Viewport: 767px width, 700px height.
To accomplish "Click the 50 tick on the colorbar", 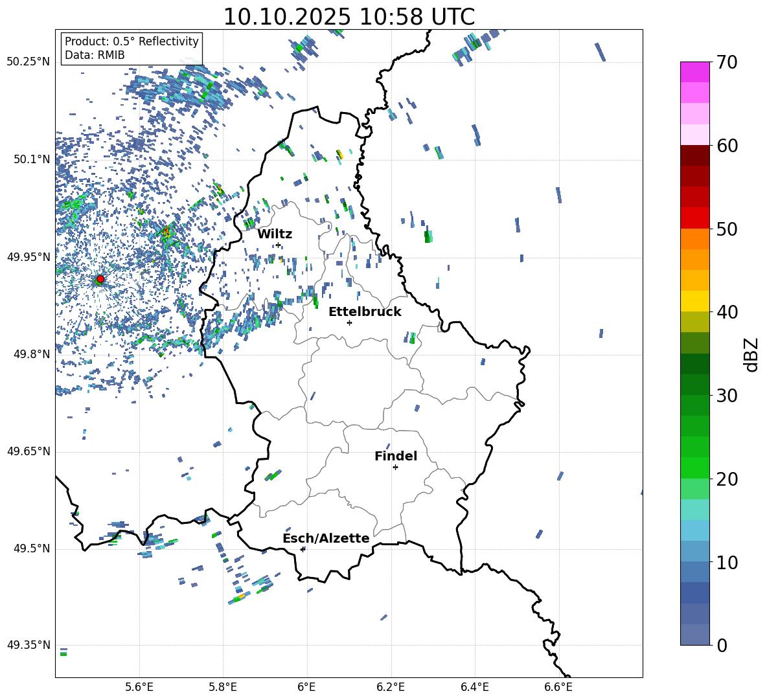I will pos(726,229).
